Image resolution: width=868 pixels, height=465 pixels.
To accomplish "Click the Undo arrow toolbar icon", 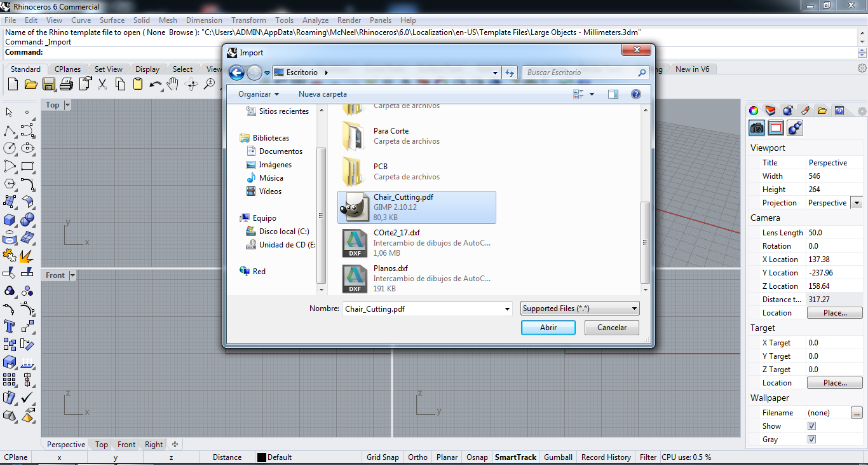I will pos(156,84).
